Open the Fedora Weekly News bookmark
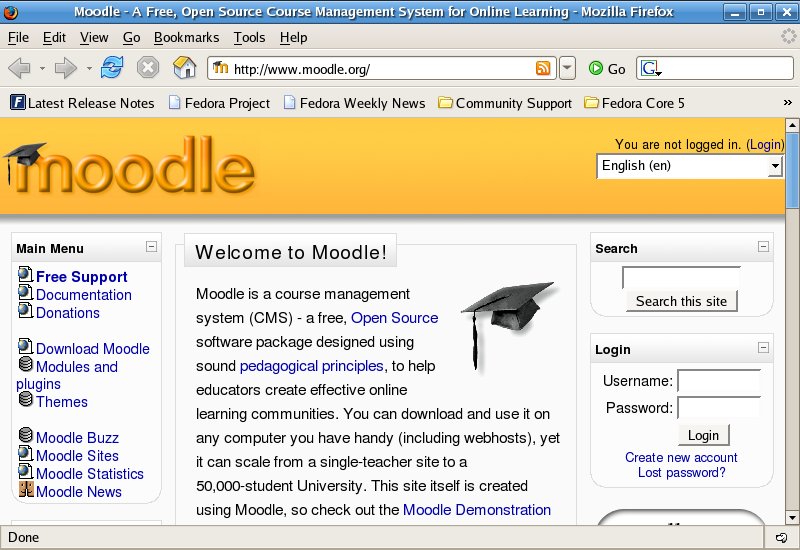The height and width of the screenshot is (550, 800). pos(355,103)
